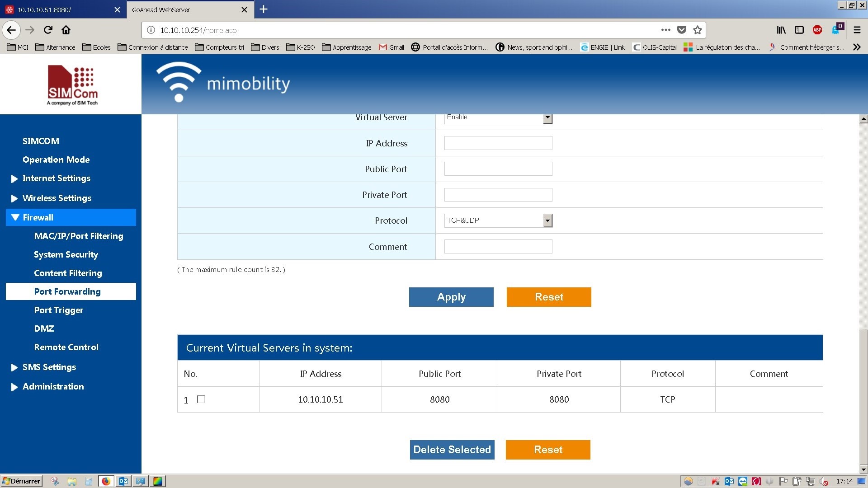868x488 pixels.
Task: Click the Delete Selected button
Action: point(452,450)
